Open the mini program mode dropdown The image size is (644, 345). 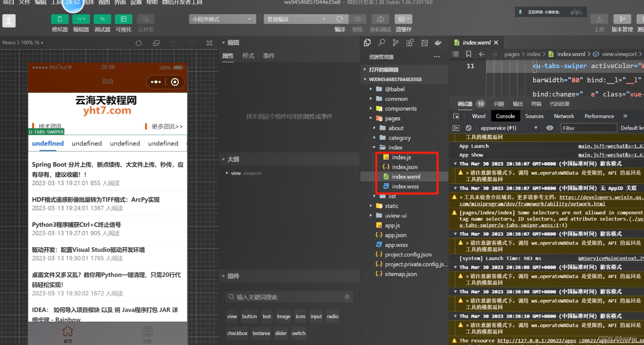pos(222,19)
